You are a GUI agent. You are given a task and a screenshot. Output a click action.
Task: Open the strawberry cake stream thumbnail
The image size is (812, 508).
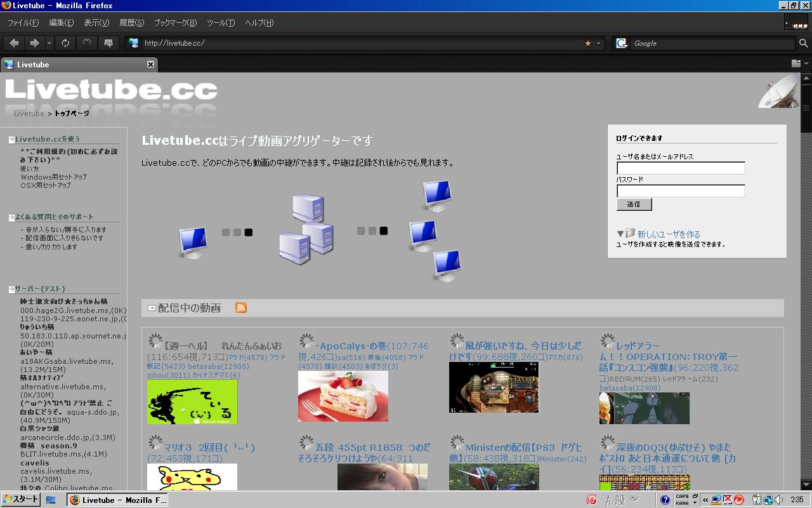tap(343, 396)
